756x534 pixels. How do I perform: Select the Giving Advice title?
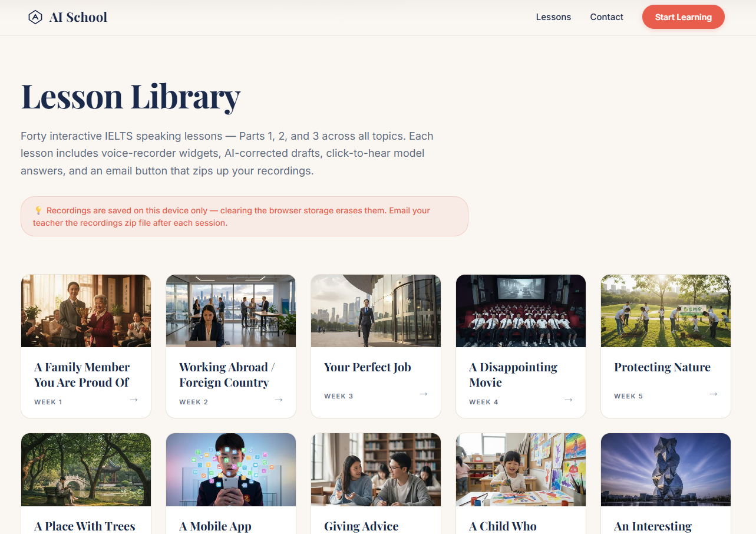coord(361,526)
